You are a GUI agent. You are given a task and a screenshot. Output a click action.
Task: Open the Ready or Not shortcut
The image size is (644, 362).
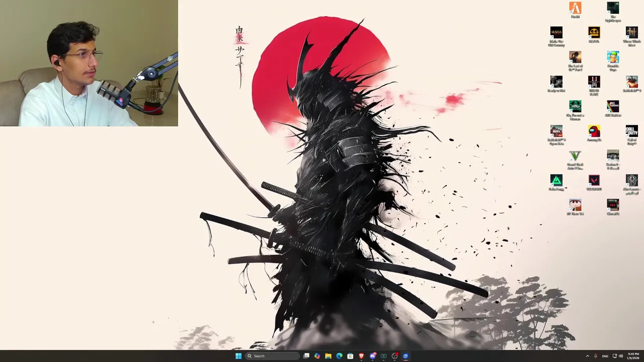[556, 84]
